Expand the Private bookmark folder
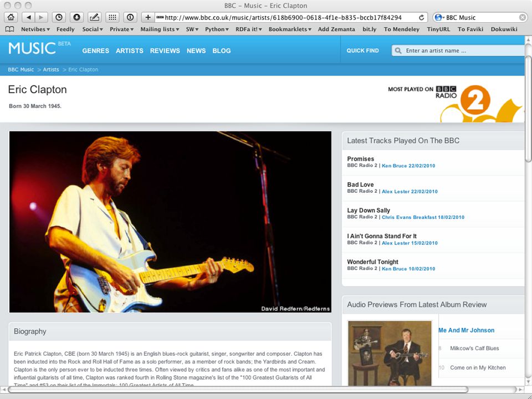The height and width of the screenshot is (399, 532). coord(121,29)
